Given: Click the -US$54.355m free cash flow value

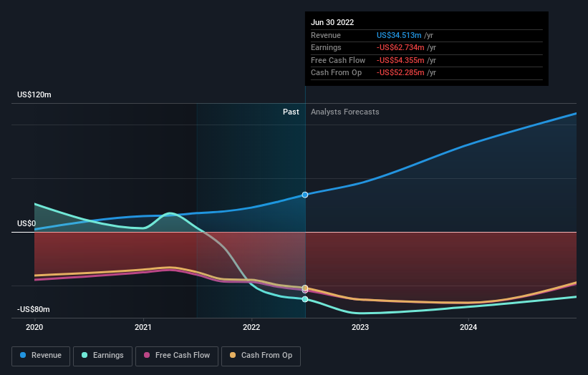Looking at the screenshot, I should pos(400,60).
